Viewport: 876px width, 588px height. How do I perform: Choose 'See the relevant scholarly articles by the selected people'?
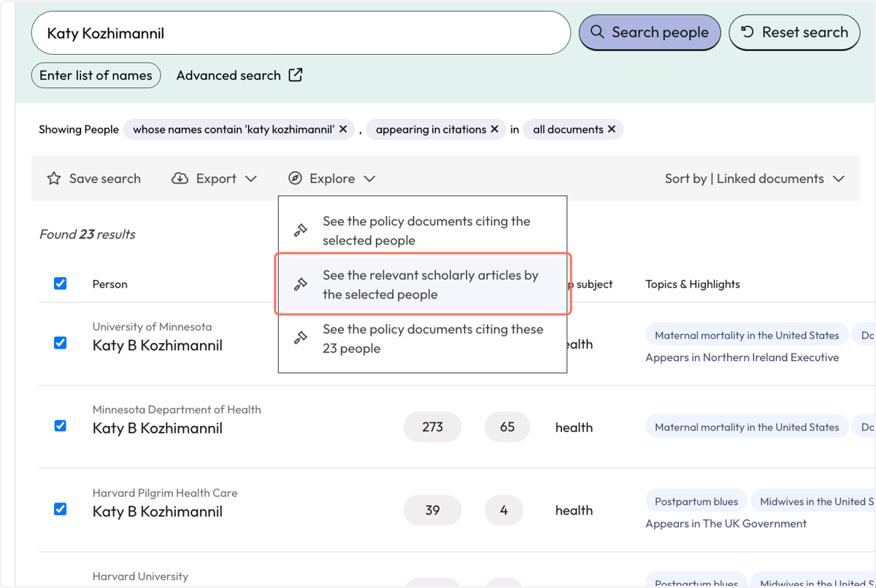(423, 285)
